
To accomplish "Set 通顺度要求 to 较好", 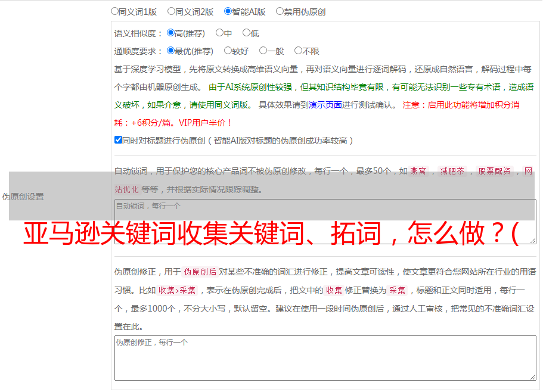I will pos(228,51).
